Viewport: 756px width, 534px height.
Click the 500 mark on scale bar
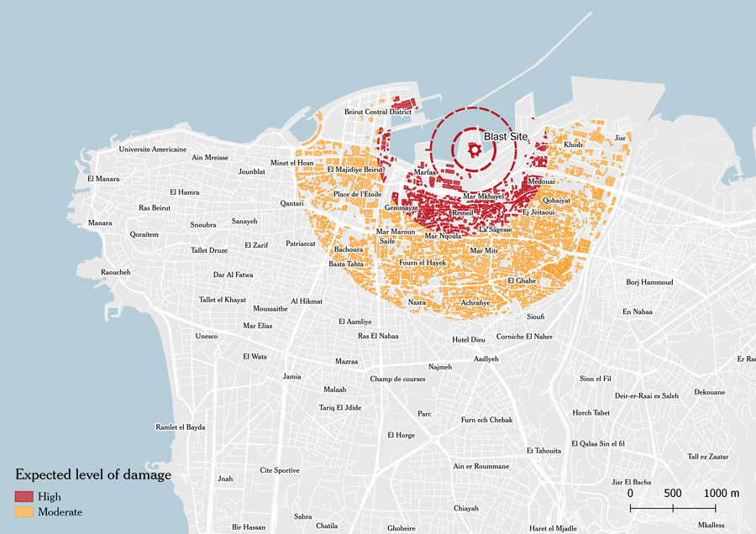[x=673, y=494]
